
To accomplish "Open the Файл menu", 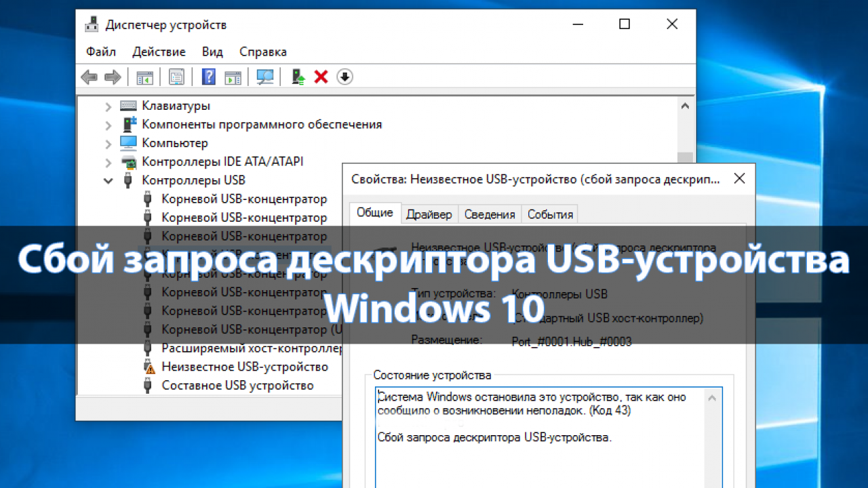I will [x=101, y=52].
